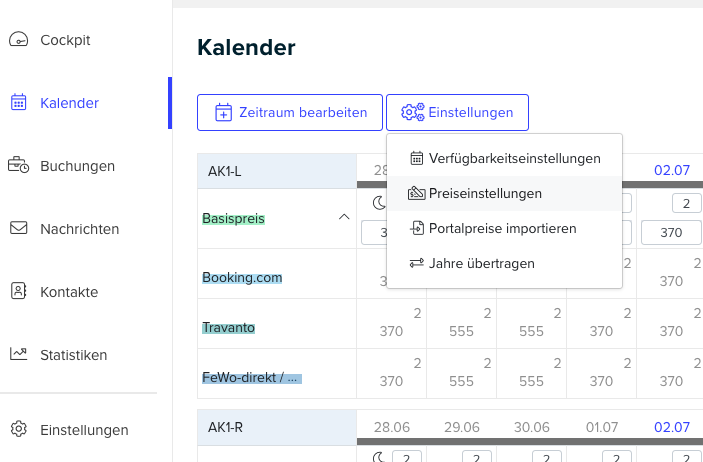Click the 370 price field under 02.07
This screenshot has height=462, width=703.
671,232
